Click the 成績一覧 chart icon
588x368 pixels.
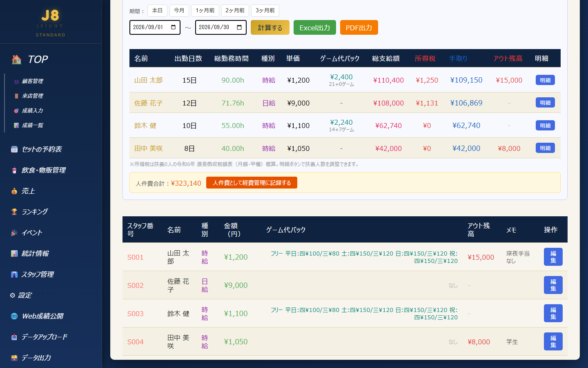tap(16, 126)
